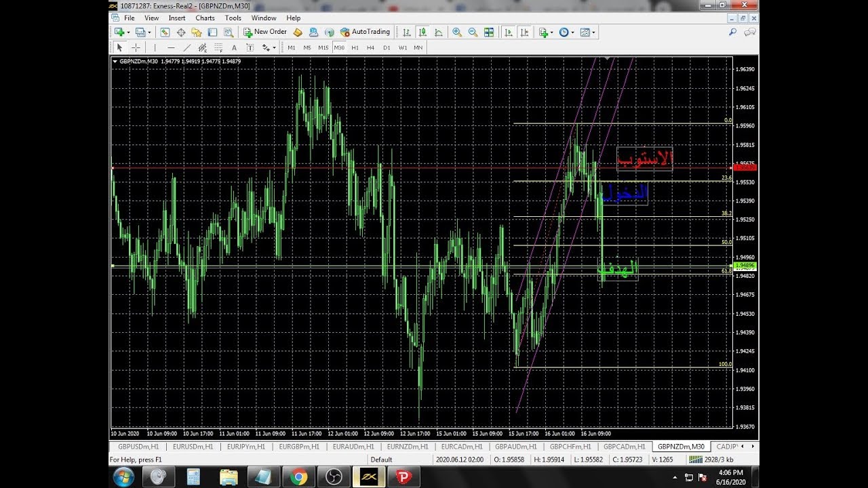Image resolution: width=868 pixels, height=488 pixels.
Task: Expand the Profiles dropdown arrow
Action: tap(149, 33)
